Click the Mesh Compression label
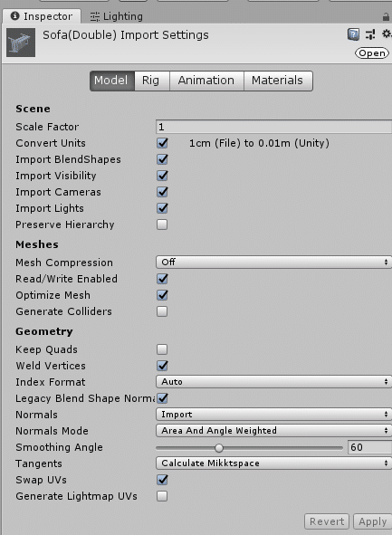 (64, 263)
